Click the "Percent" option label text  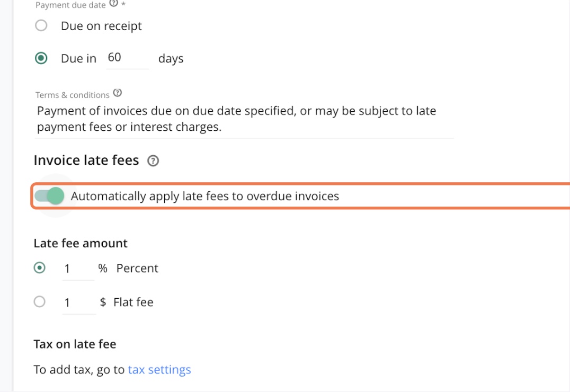coord(137,269)
